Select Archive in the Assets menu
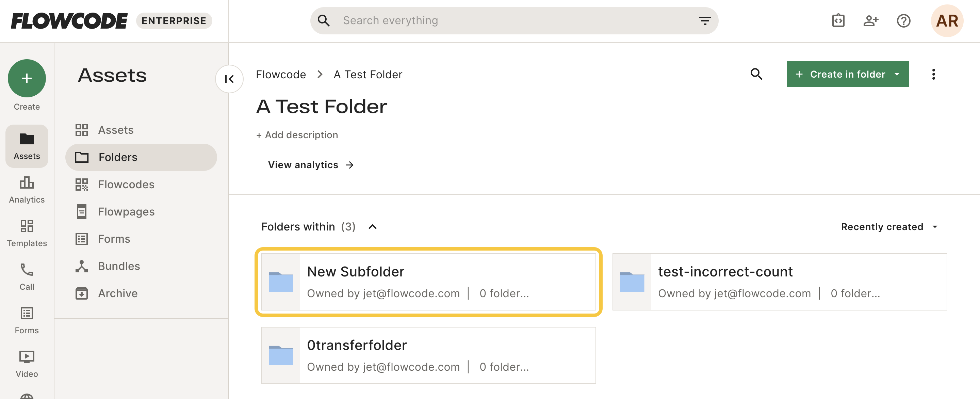980x399 pixels. [117, 293]
